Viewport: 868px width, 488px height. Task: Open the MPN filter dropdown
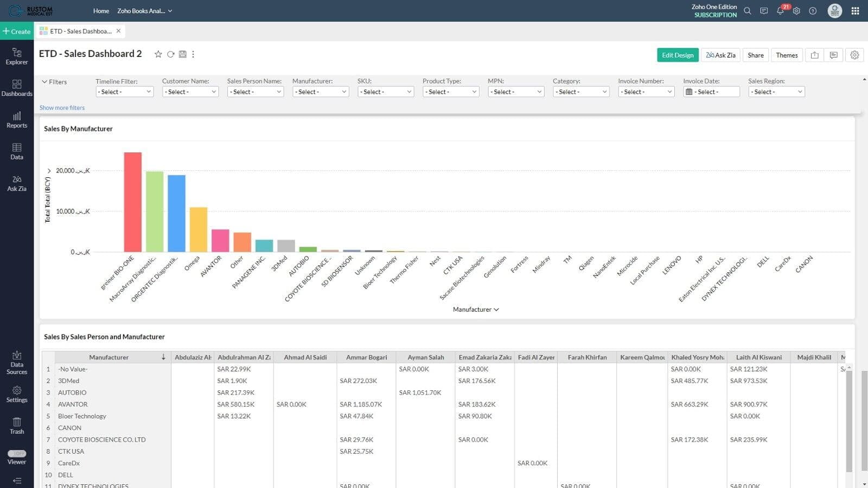click(x=515, y=92)
